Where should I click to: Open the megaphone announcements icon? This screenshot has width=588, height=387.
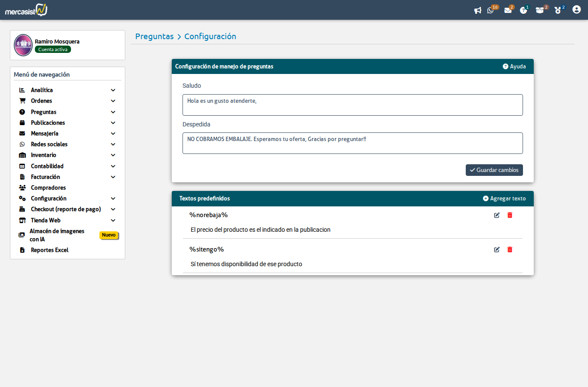pos(477,10)
